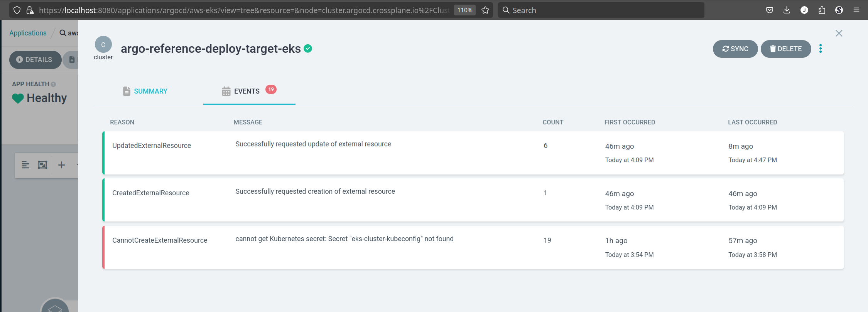Go to Applications breadcrumb link
The image size is (868, 312).
point(28,33)
